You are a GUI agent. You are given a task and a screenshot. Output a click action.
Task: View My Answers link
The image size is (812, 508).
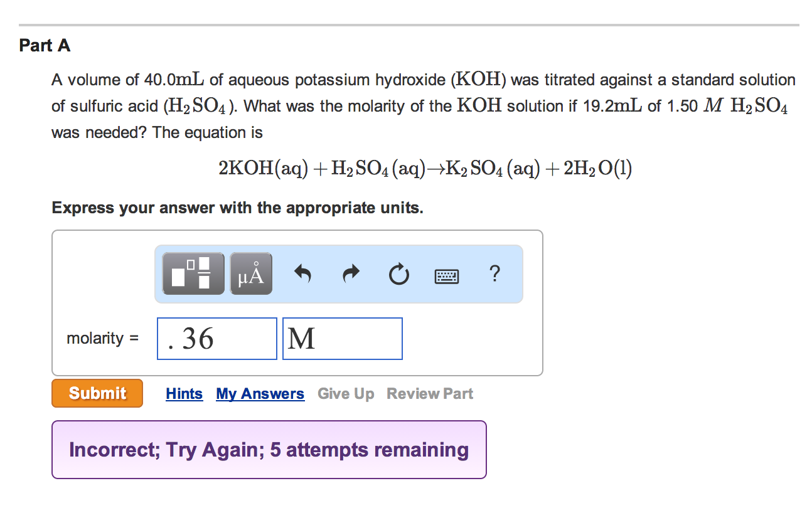(x=260, y=394)
